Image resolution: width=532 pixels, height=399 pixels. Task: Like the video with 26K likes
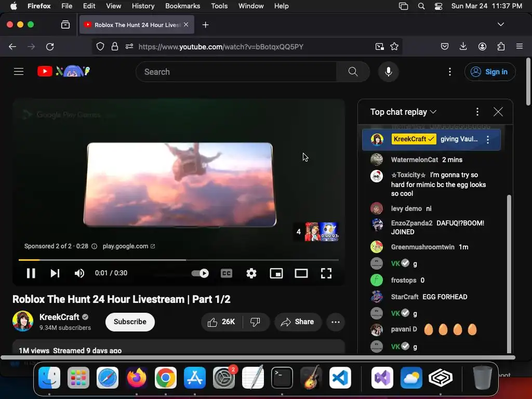pyautogui.click(x=221, y=322)
